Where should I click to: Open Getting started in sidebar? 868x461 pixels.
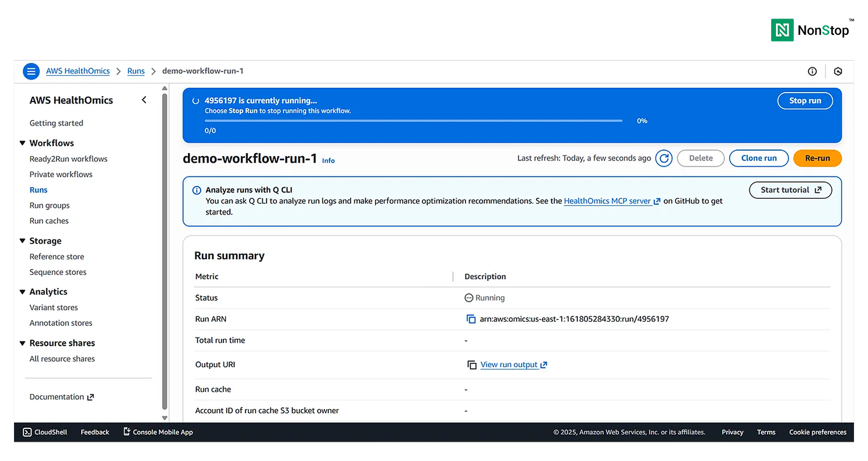57,123
